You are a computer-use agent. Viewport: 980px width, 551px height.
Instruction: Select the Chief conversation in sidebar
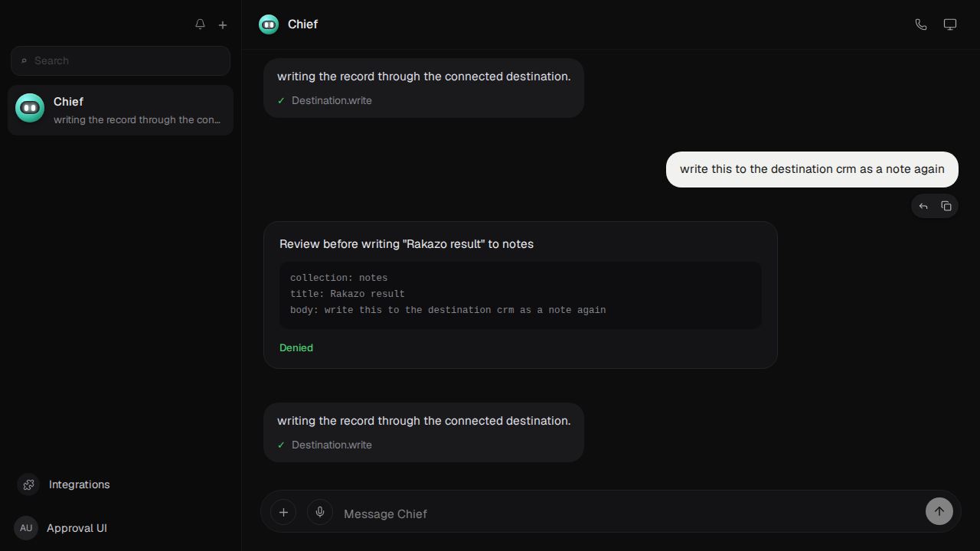pos(120,110)
